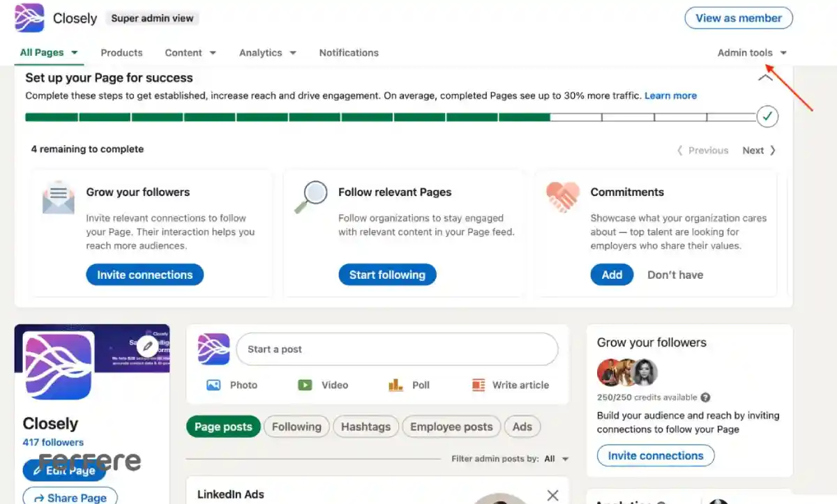Click the Start a post field
837x504 pixels.
(x=397, y=349)
